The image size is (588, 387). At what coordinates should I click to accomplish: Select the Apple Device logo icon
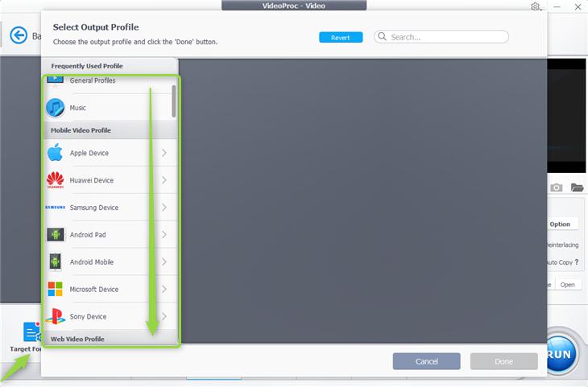click(55, 153)
